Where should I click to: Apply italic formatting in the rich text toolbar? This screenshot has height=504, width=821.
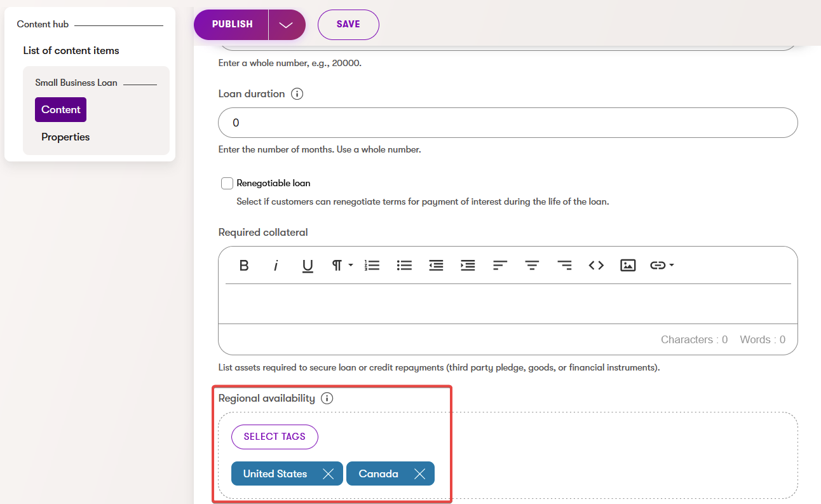coord(276,266)
